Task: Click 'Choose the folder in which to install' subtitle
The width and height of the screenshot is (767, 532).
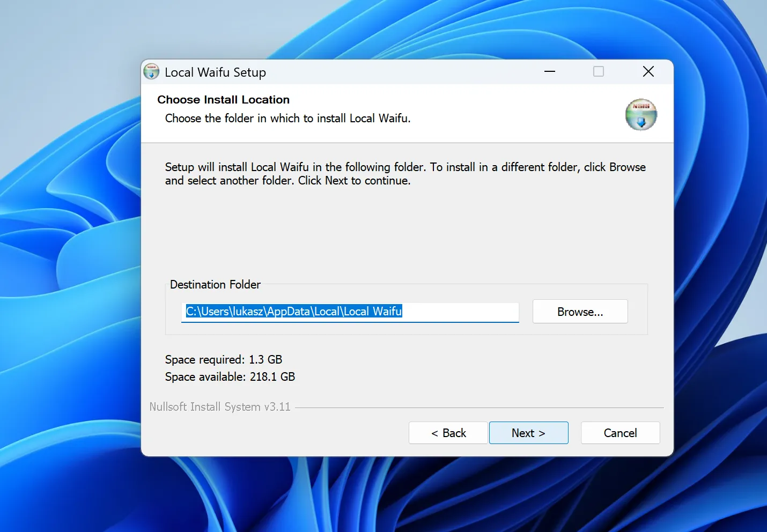Action: pyautogui.click(x=287, y=119)
